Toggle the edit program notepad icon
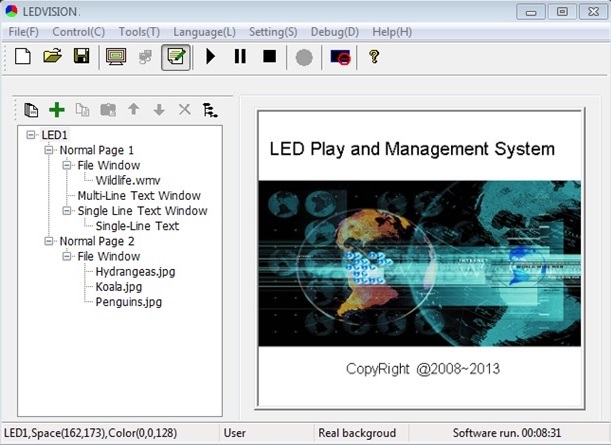Viewport: 611px width, 445px height. tap(176, 57)
